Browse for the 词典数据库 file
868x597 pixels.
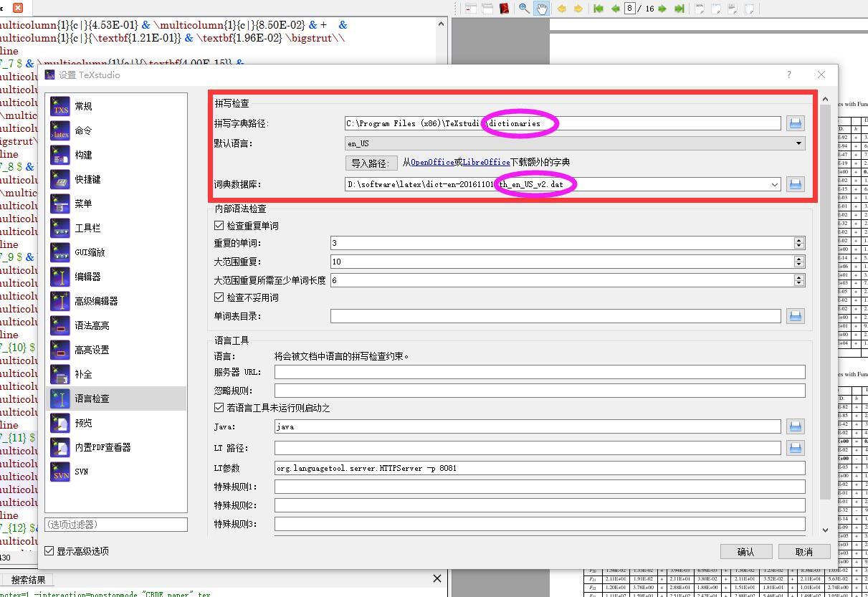pyautogui.click(x=795, y=185)
